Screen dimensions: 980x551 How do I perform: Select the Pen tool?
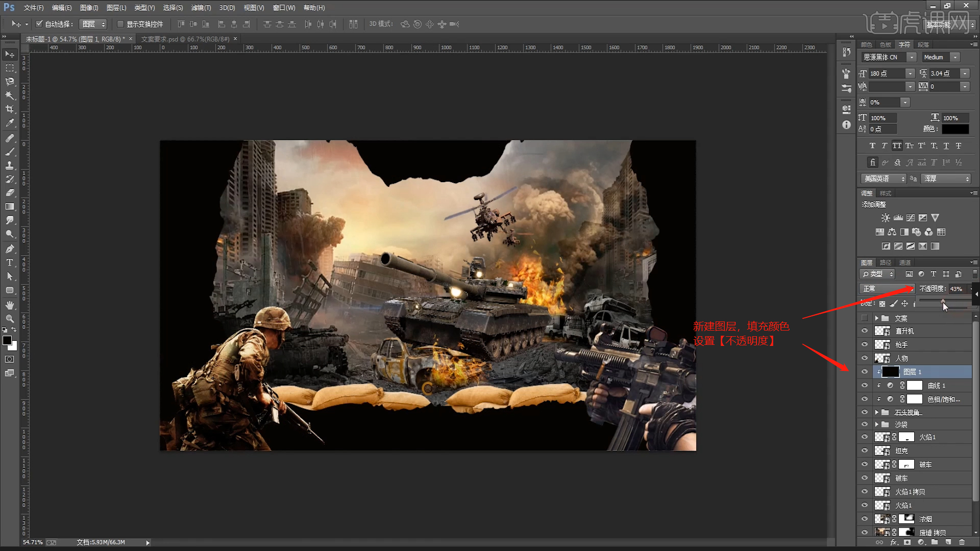10,249
